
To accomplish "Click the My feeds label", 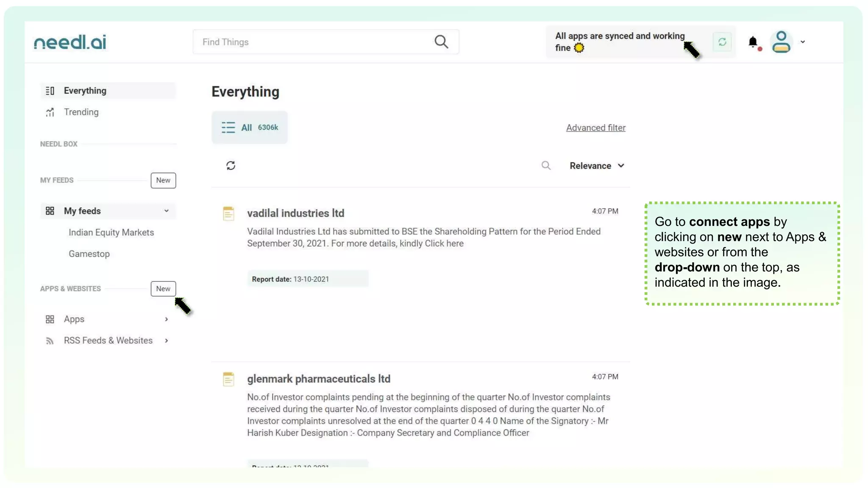I will click(x=82, y=211).
